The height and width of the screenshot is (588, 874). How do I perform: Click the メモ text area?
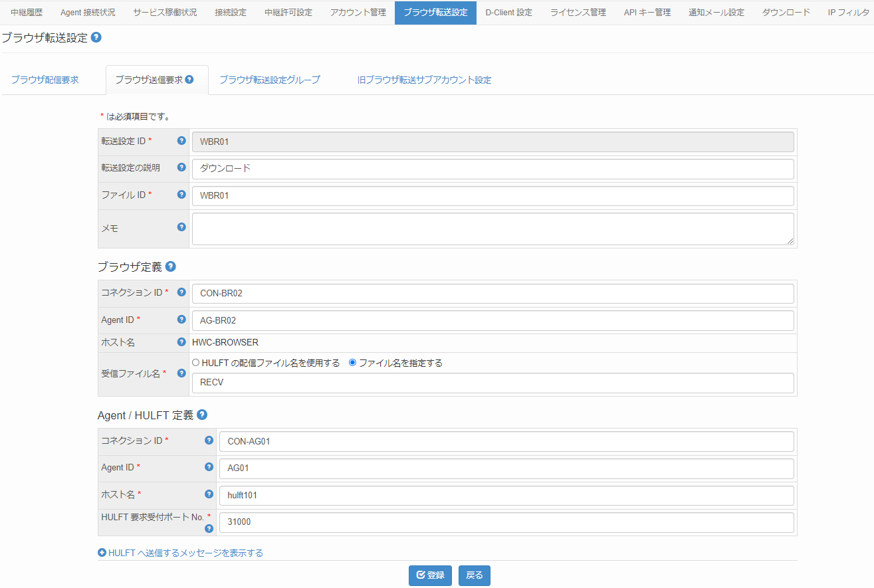(493, 229)
